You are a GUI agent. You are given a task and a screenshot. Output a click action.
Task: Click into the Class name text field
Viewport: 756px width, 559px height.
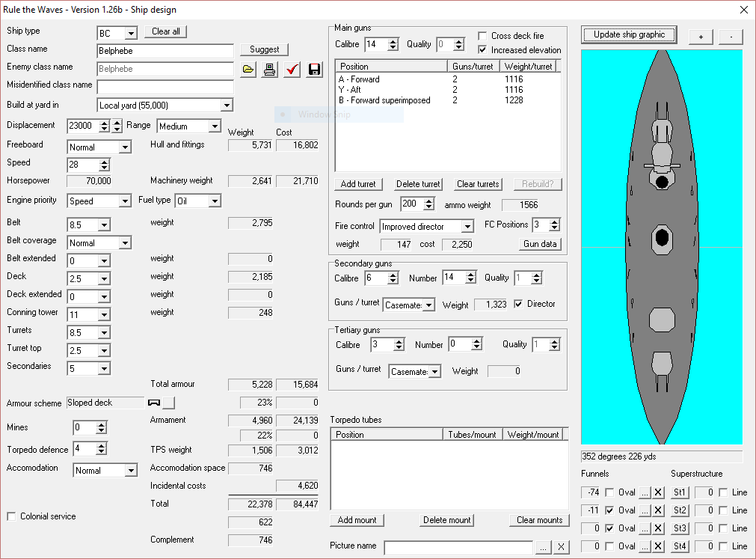pos(165,51)
